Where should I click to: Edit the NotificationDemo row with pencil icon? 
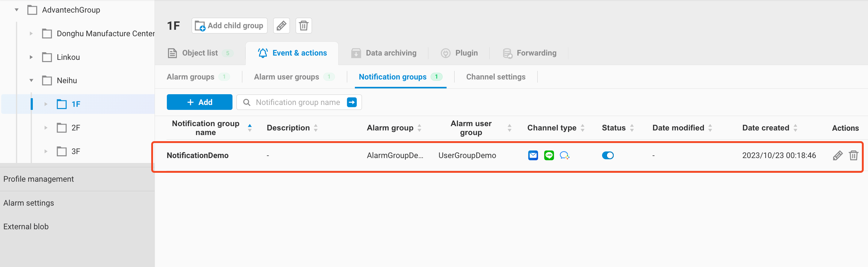click(x=837, y=155)
